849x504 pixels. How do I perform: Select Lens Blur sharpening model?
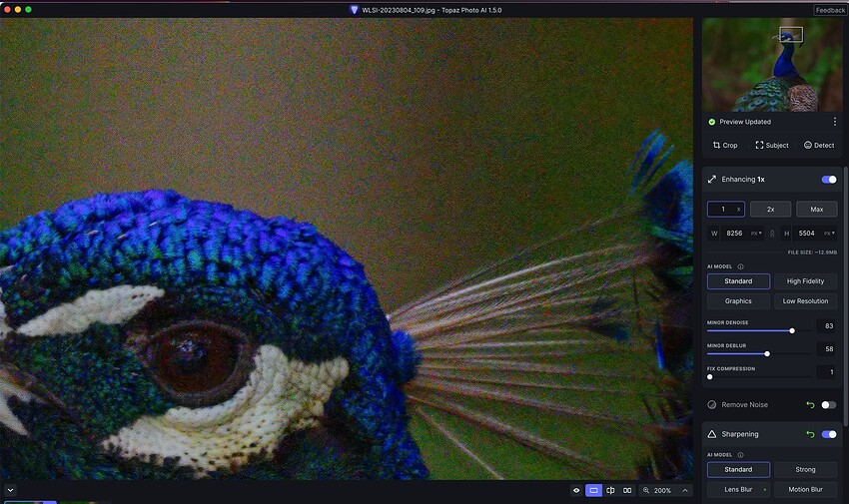point(738,489)
